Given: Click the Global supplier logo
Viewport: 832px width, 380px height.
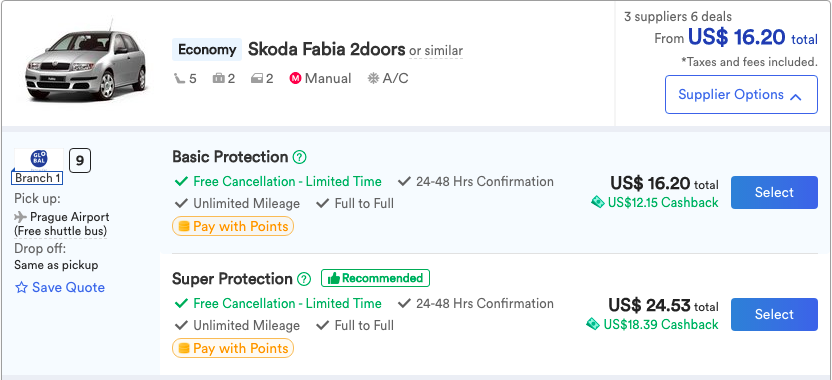Looking at the screenshot, I should coord(39,159).
